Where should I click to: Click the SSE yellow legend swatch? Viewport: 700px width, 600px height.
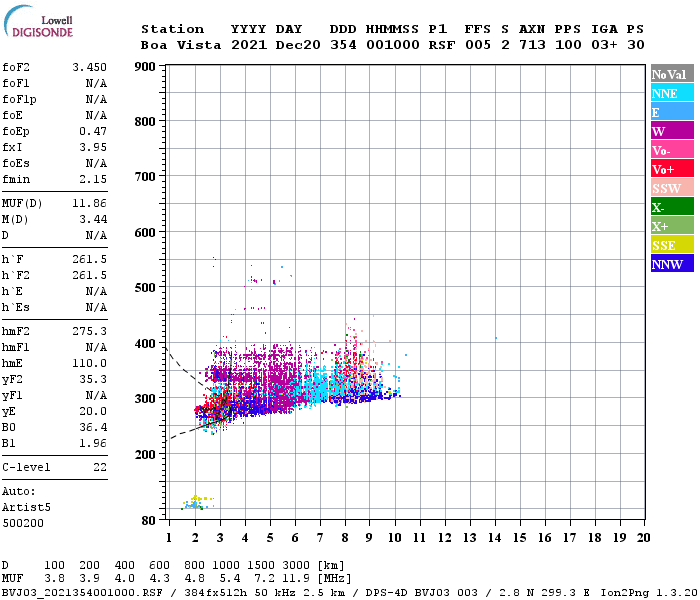(672, 245)
